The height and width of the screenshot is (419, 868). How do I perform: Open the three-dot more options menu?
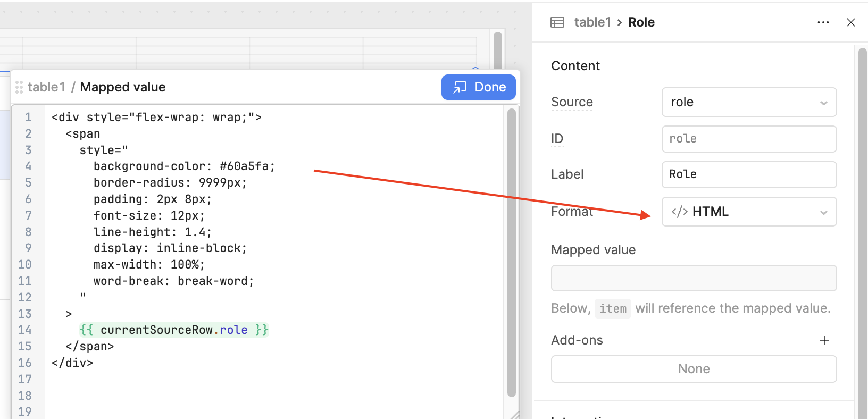[x=823, y=22]
